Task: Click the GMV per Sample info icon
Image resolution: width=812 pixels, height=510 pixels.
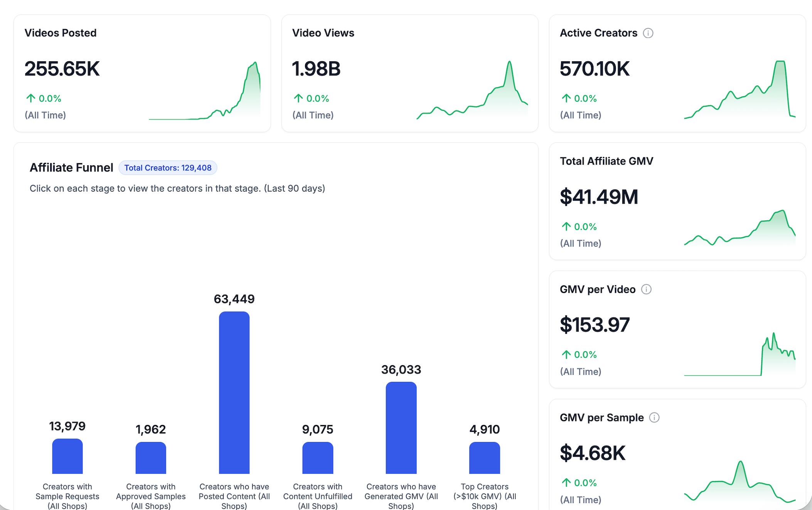Action: click(654, 418)
